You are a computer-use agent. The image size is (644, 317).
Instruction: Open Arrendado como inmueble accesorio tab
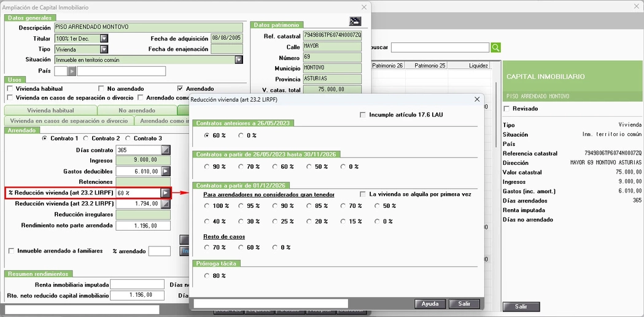163,121
